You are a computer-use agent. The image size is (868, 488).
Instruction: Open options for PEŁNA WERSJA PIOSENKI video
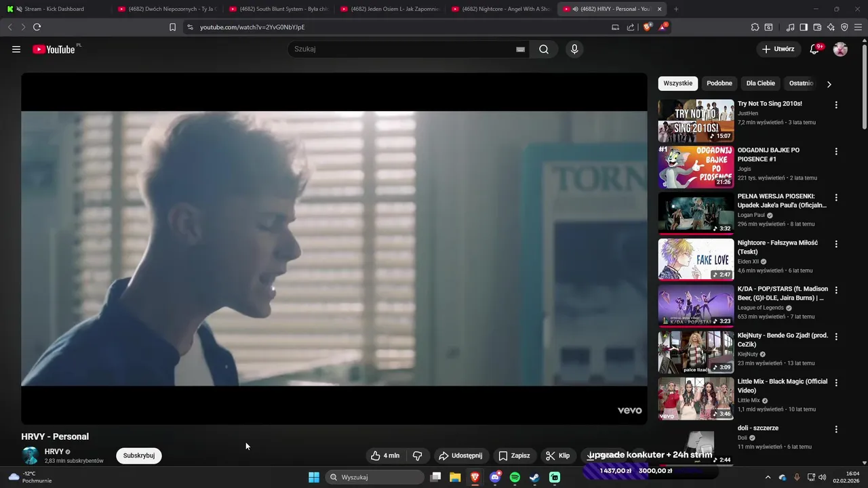836,197
